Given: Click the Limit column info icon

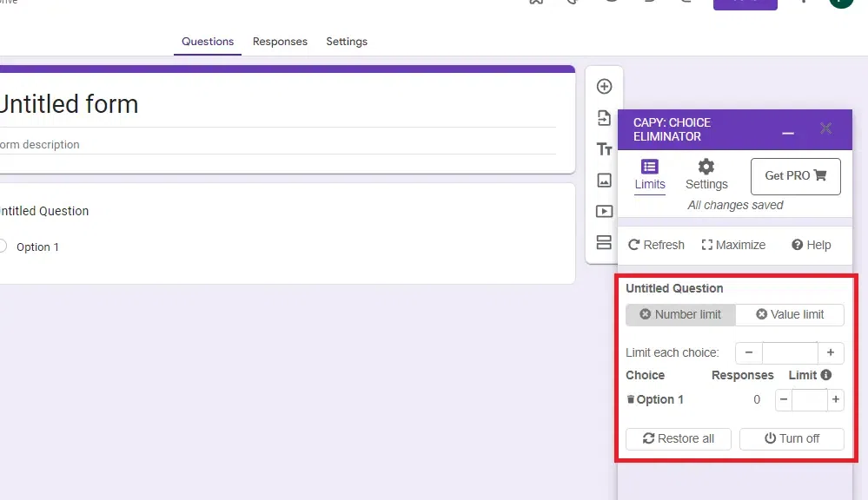Looking at the screenshot, I should coord(826,375).
